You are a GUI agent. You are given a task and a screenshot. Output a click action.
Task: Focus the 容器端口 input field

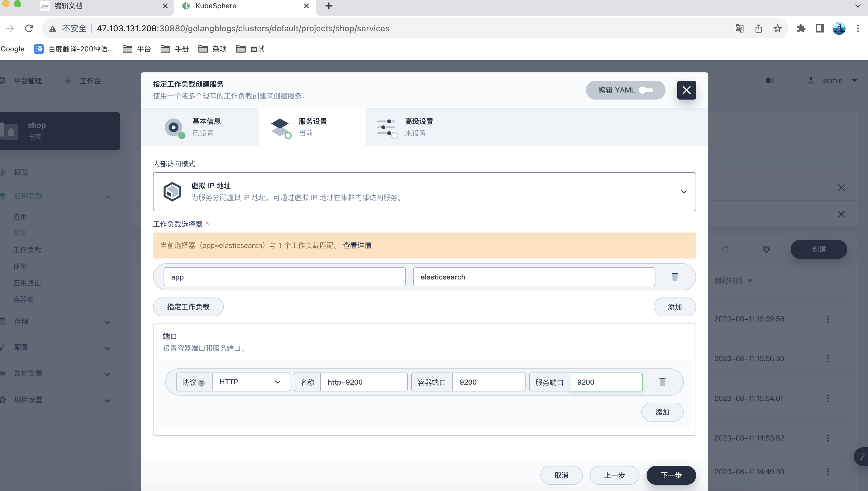[488, 382]
